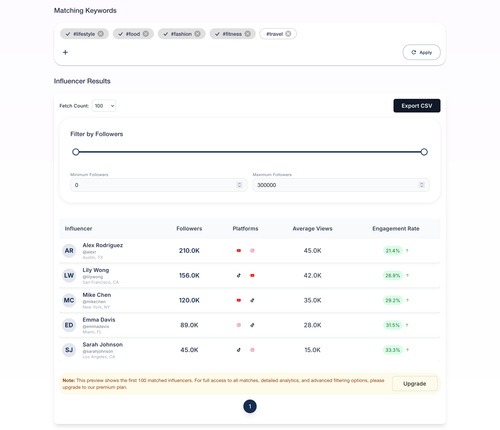The width and height of the screenshot is (500, 430).
Task: Click the followers range slider track
Action: point(250,152)
